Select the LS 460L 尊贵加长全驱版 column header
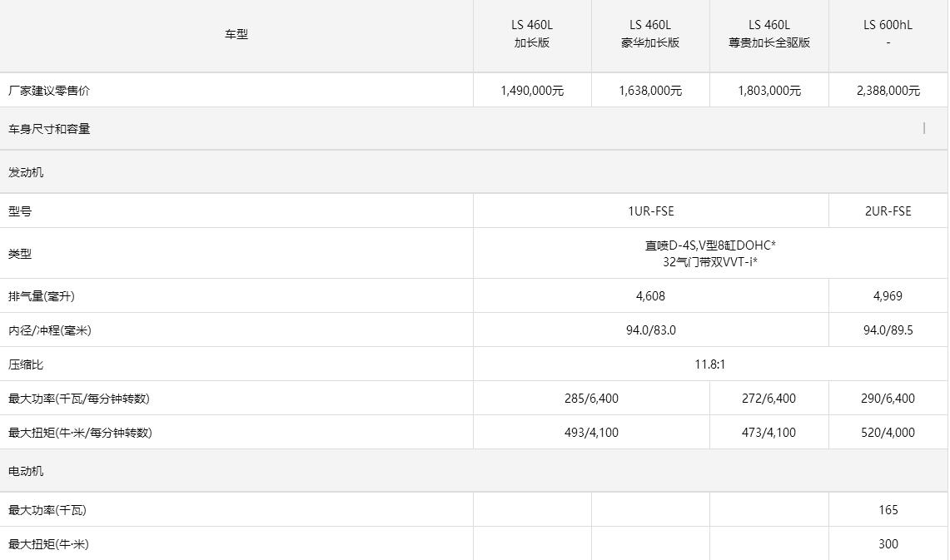The height and width of the screenshot is (560, 950). pyautogui.click(x=768, y=34)
